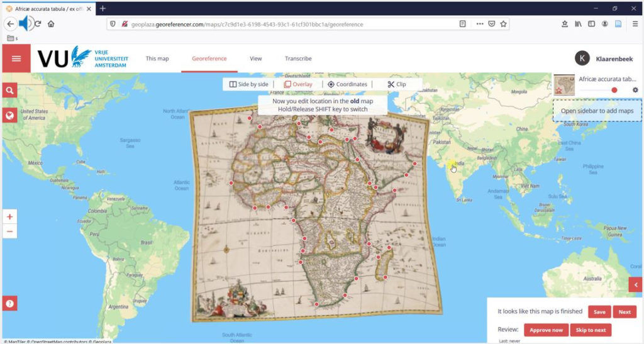Click the connection security padlock icon
This screenshot has width=644, height=344.
[125, 24]
